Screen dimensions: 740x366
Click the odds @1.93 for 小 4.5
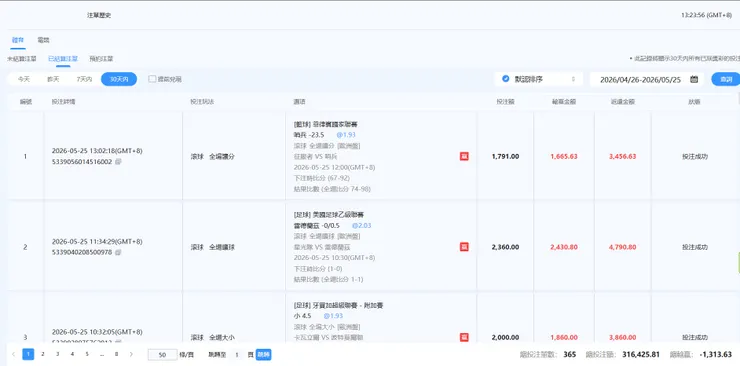[333, 316]
